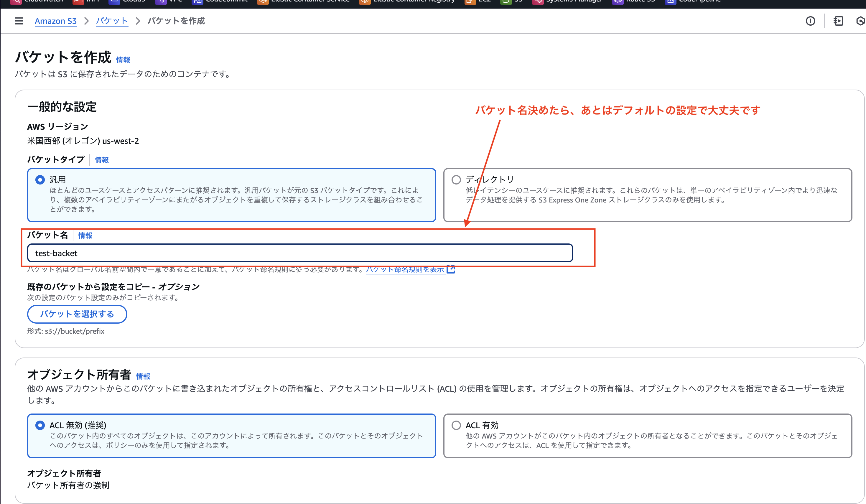The image size is (866, 504).
Task: Open the panel icon beside the info icon
Action: pos(838,21)
